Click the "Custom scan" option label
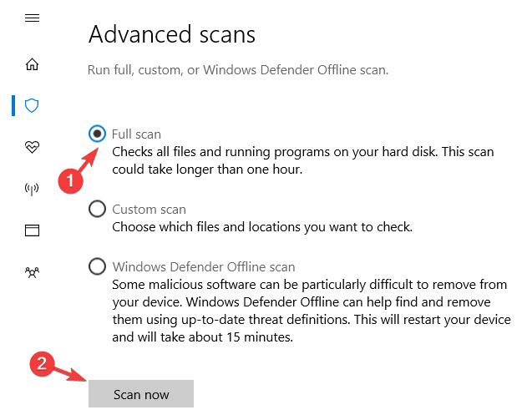This screenshot has height=420, width=527. point(149,209)
